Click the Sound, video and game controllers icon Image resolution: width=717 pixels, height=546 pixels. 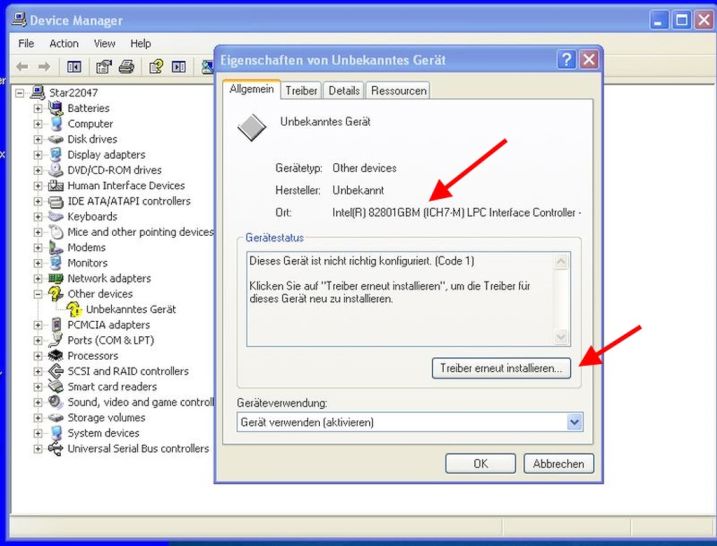pos(56,402)
